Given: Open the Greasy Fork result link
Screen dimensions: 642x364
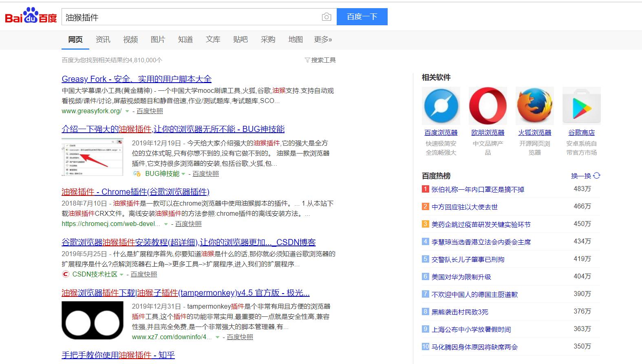Looking at the screenshot, I should [x=137, y=79].
